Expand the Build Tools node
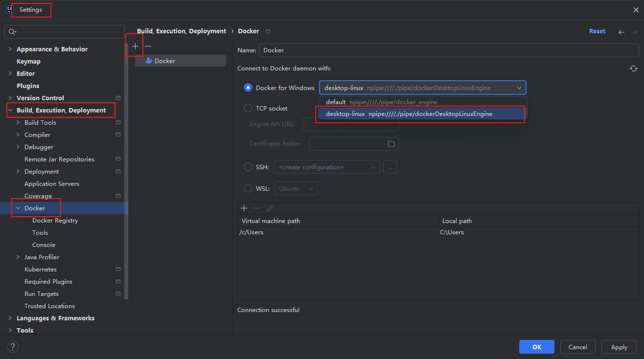 18,122
